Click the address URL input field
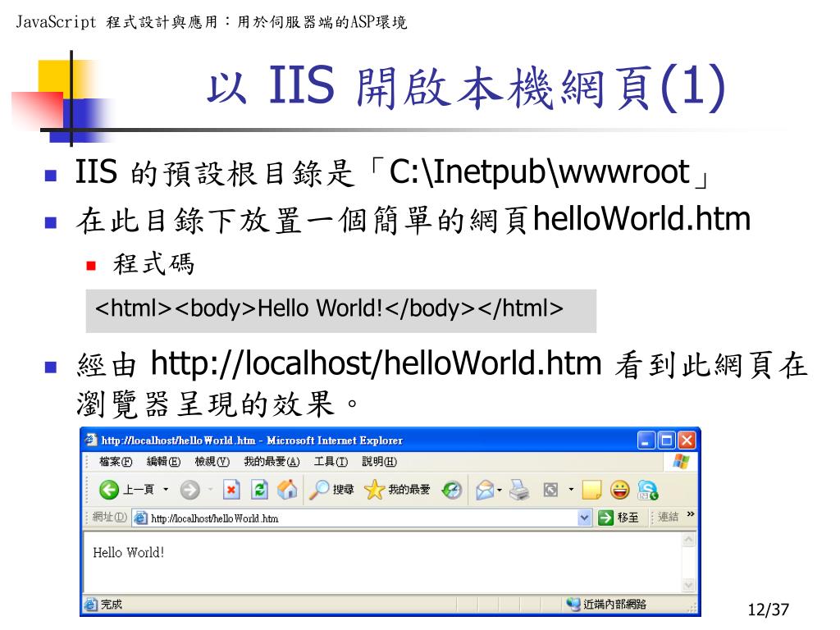 [362, 518]
